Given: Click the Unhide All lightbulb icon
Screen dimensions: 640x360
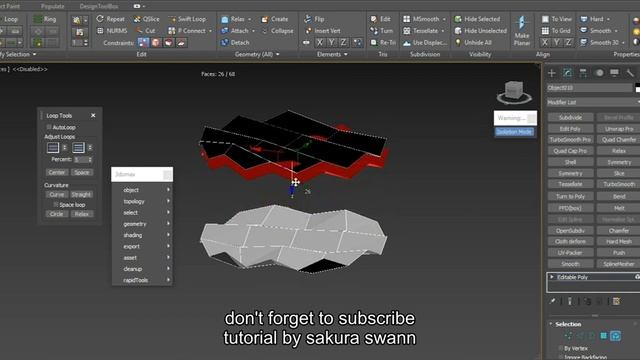Looking at the screenshot, I should [x=458, y=42].
